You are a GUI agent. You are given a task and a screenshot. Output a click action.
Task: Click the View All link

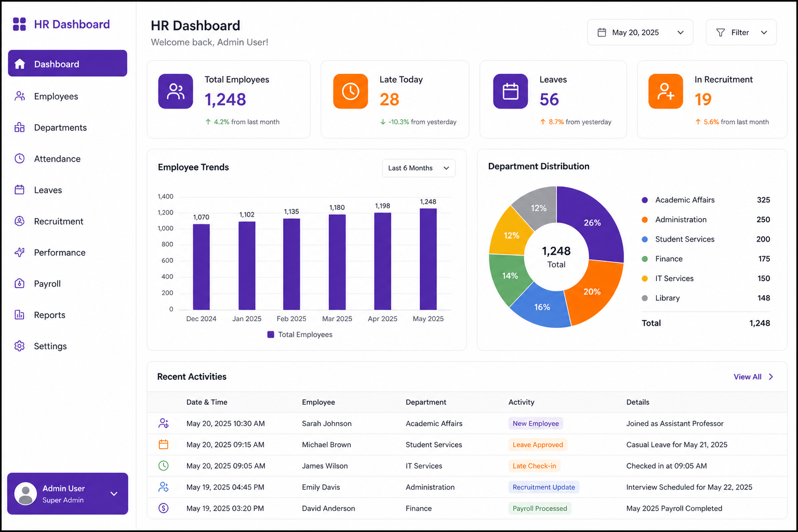(753, 377)
